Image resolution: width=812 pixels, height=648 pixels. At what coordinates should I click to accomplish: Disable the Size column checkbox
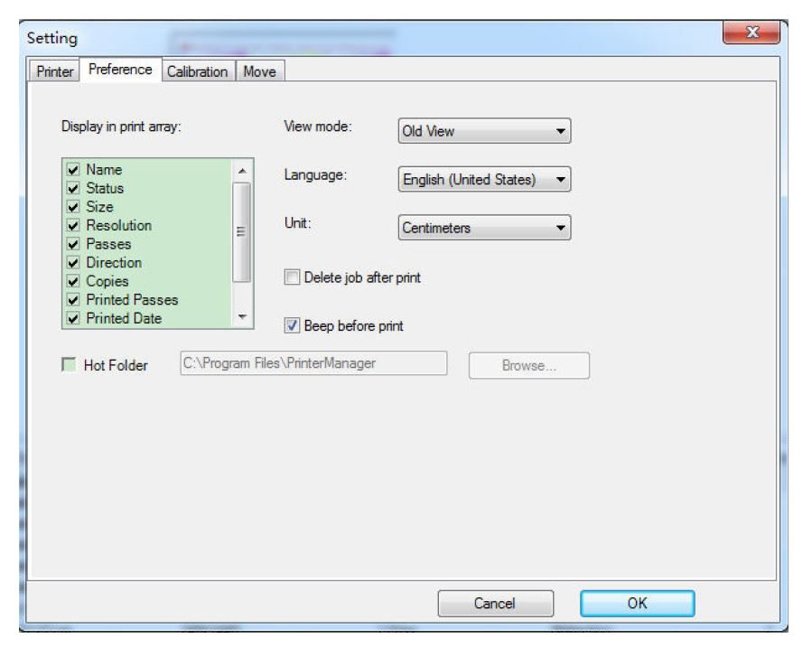(x=73, y=207)
